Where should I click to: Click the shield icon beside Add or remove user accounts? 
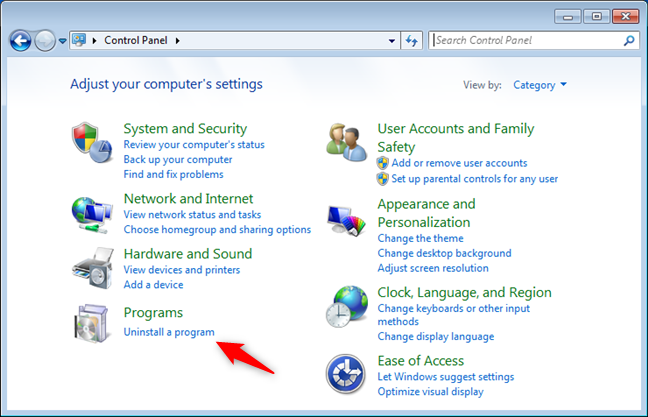click(383, 163)
